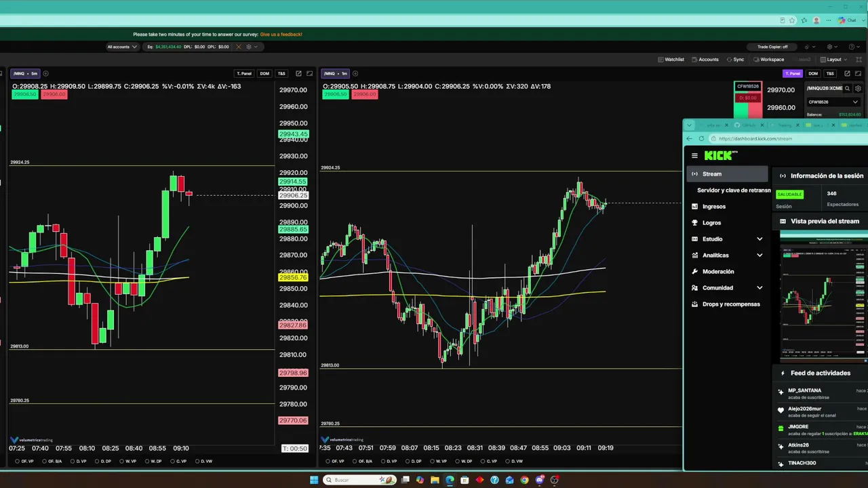Viewport: 868px width, 488px height.
Task: Expand the Comunidad section
Action: coord(727,288)
